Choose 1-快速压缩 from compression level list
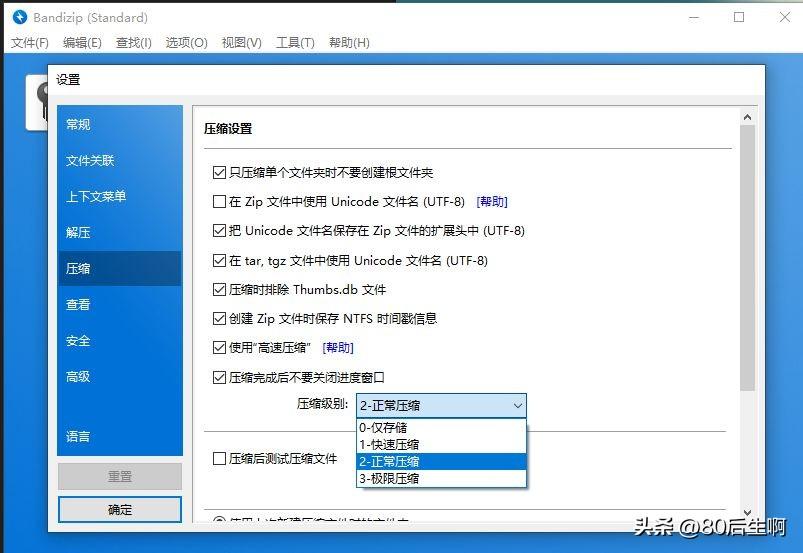 441,444
